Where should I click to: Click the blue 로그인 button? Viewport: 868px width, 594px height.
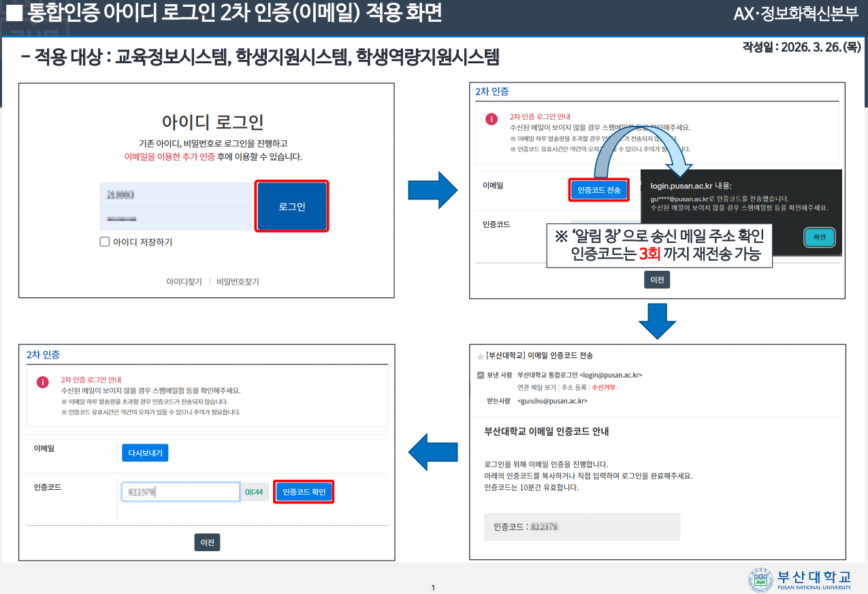tap(291, 206)
